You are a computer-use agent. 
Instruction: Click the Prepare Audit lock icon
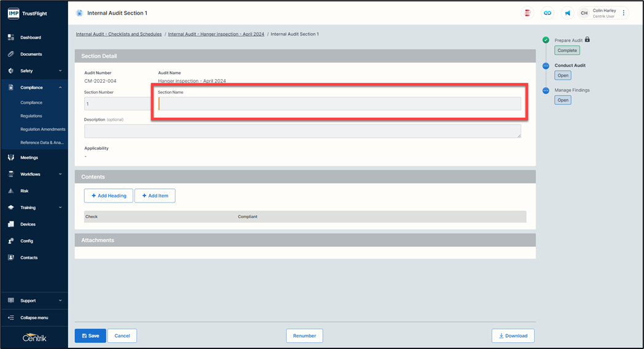point(588,39)
